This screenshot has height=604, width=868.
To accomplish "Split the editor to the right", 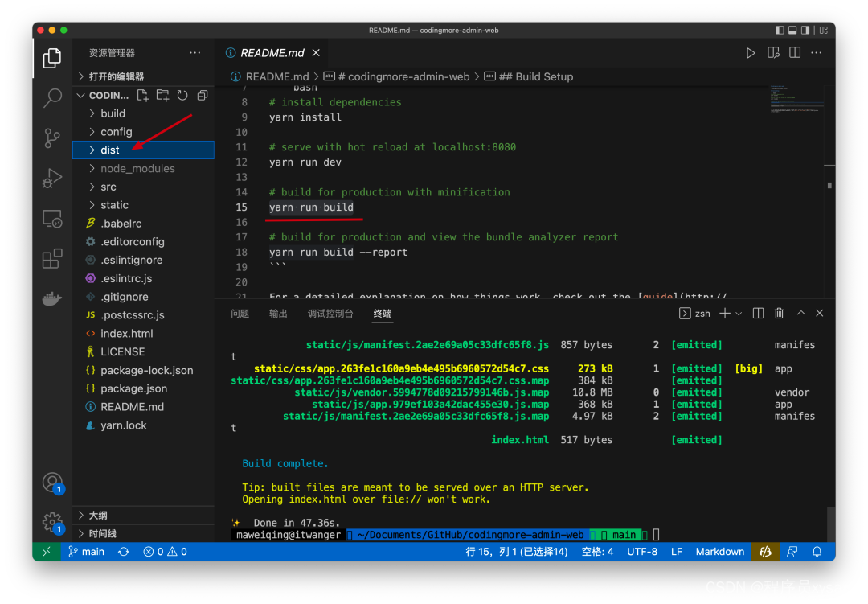I will click(x=795, y=52).
